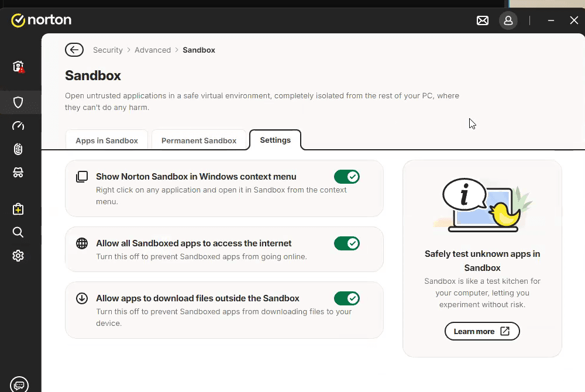Navigate to Security breadcrumb

click(x=108, y=50)
